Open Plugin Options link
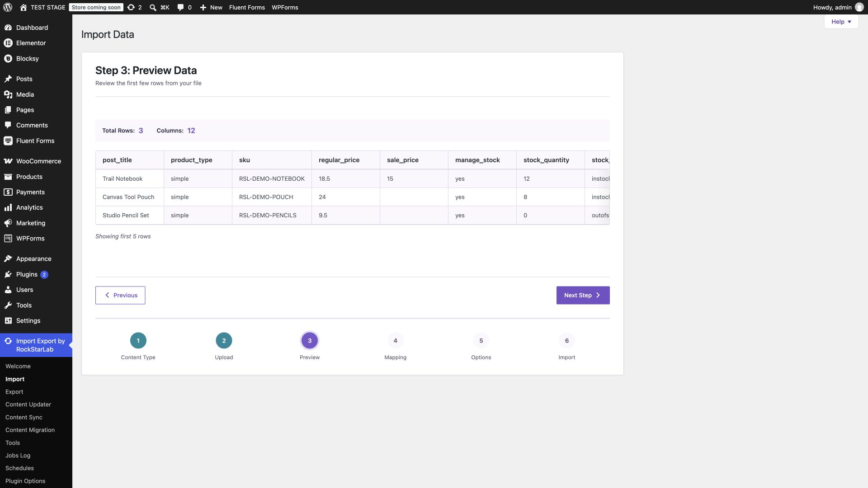This screenshot has width=868, height=488. click(x=25, y=481)
